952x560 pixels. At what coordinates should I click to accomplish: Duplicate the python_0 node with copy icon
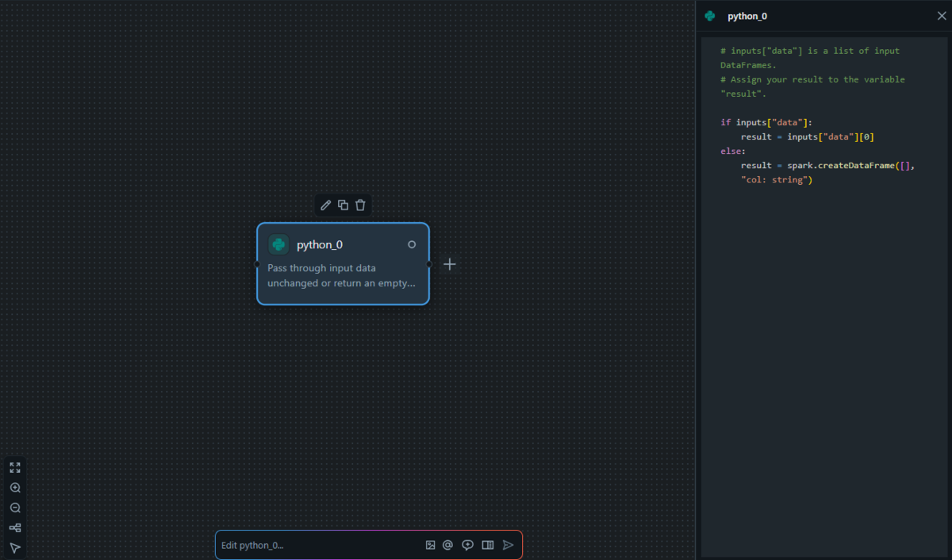[x=343, y=205]
